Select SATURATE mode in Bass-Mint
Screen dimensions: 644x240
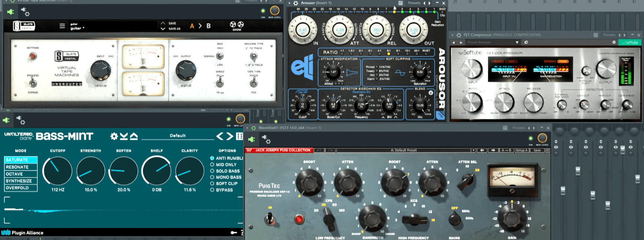click(x=21, y=160)
